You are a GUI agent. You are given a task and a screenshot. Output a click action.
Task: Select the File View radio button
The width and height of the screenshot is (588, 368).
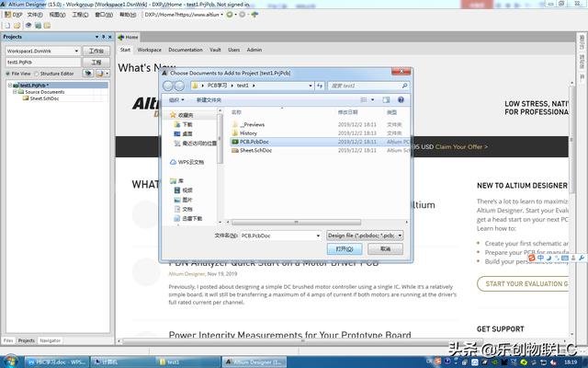[x=7, y=74]
